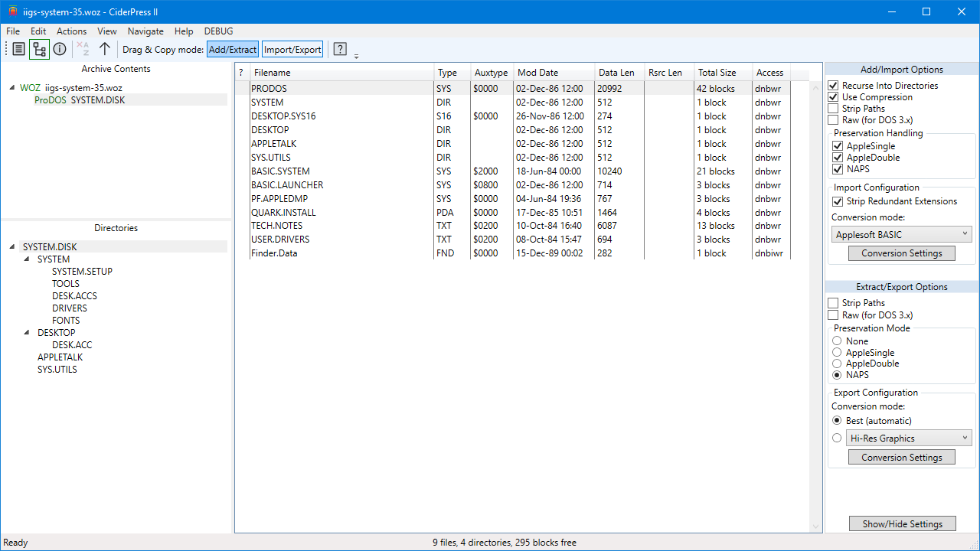Open export Conversion Settings button
980x551 pixels.
tap(902, 457)
